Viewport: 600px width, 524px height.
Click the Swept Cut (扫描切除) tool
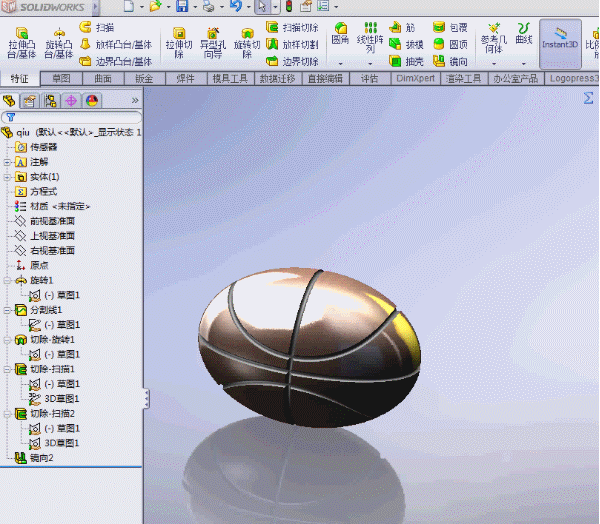click(292, 28)
